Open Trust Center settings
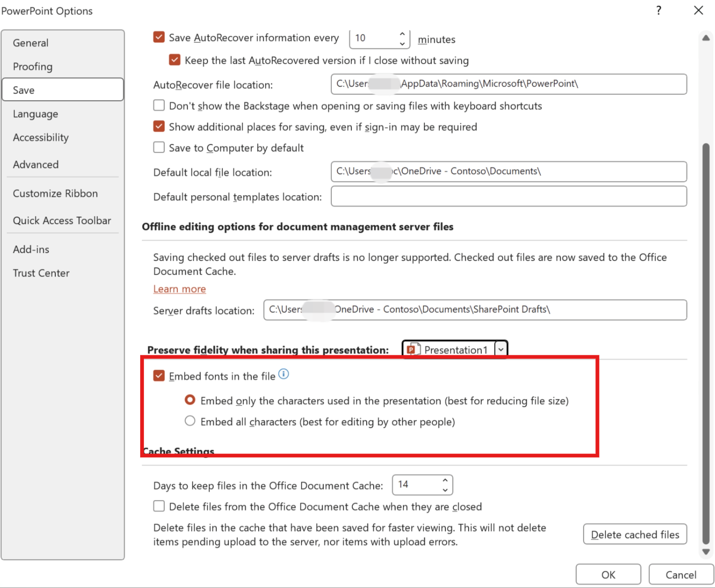 pyautogui.click(x=63, y=273)
